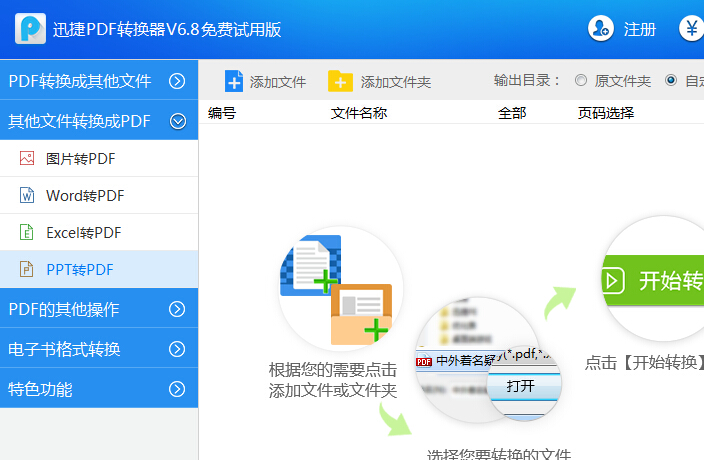The image size is (704, 460).
Task: Open 特色功能 menu section
Action: click(99, 388)
